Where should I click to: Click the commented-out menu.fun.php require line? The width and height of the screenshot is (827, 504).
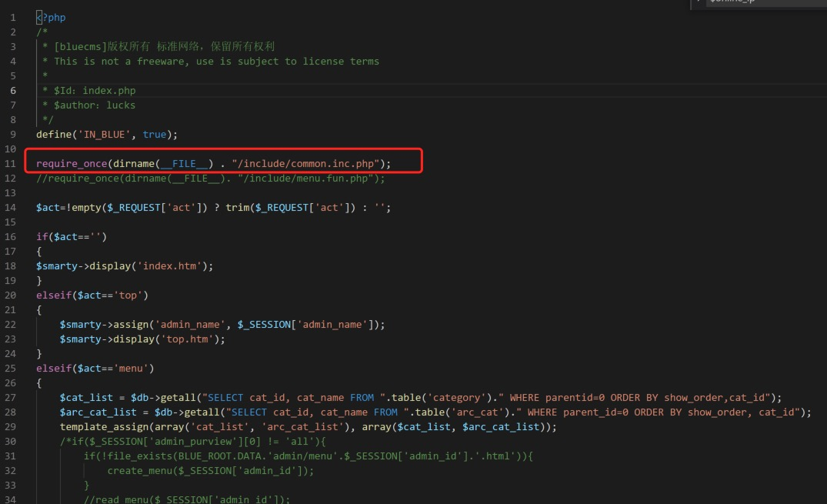[x=211, y=179]
